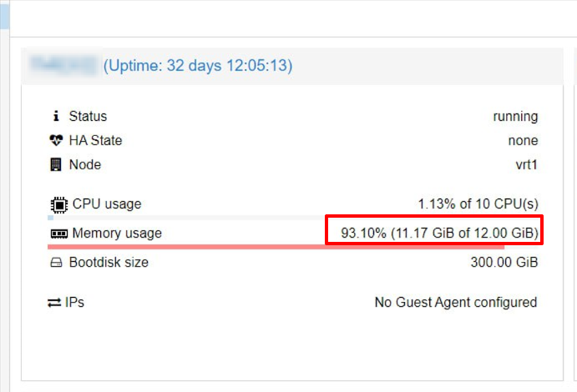Click the No Guest Agent configured text
This screenshot has height=392, width=577.
pos(456,303)
